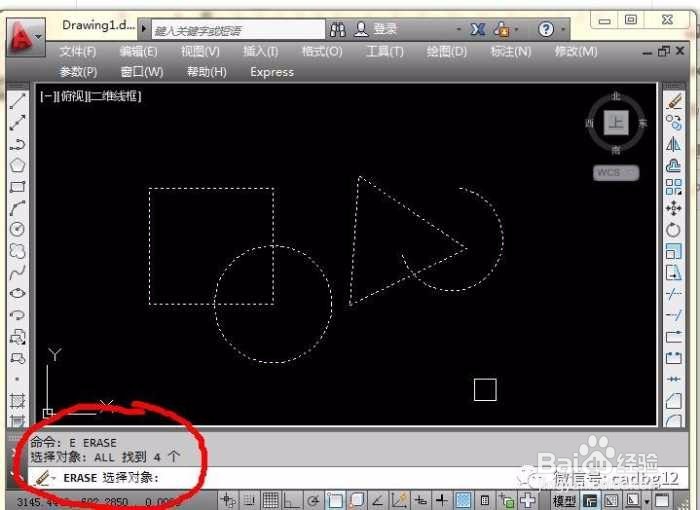This screenshot has width=700, height=510.
Task: Toggle Object Snap Tracking in status bar
Action: tap(377, 500)
